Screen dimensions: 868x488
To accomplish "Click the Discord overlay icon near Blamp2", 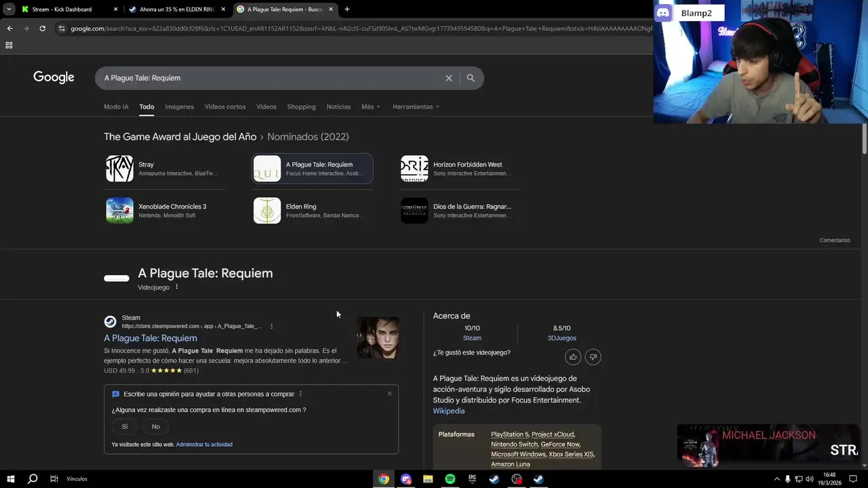I will (x=664, y=13).
